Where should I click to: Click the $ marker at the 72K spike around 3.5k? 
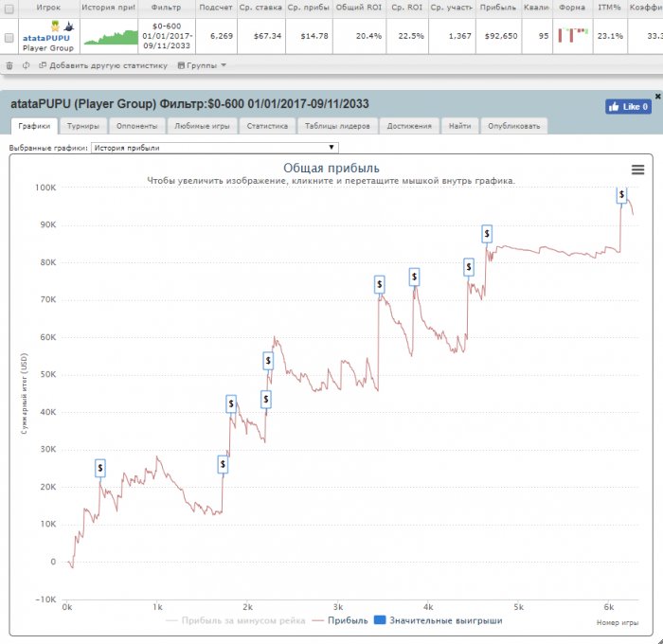coord(380,284)
